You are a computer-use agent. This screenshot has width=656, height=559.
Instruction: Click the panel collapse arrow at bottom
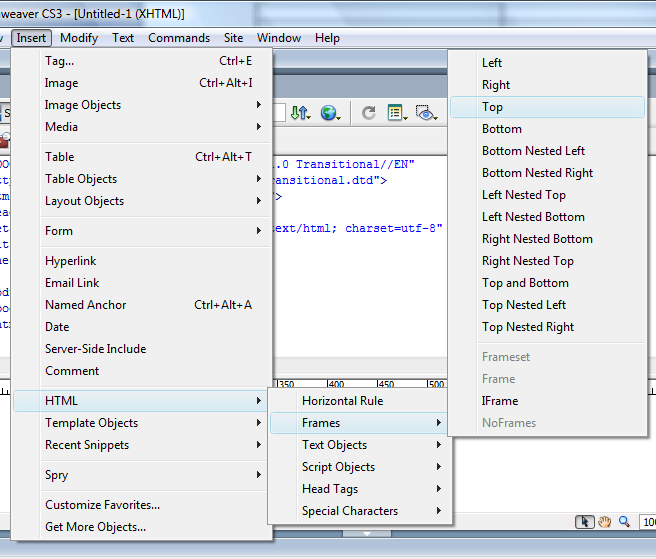[x=367, y=534]
